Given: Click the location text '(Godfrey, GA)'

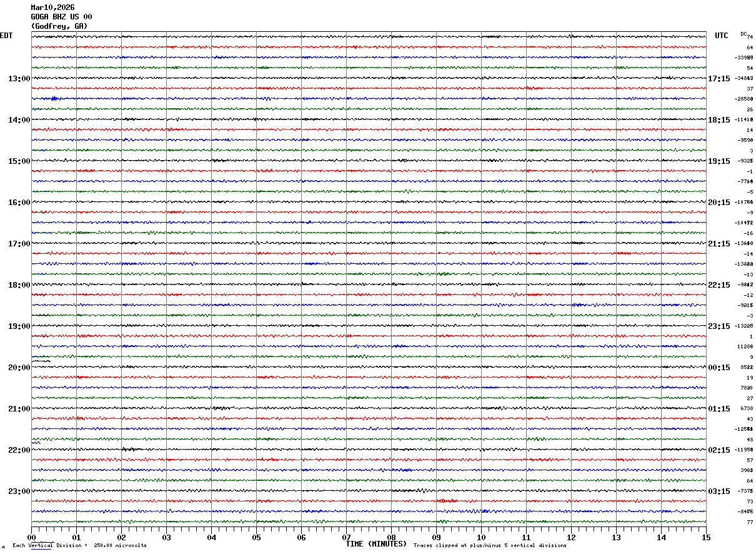Looking at the screenshot, I should pyautogui.click(x=59, y=26).
